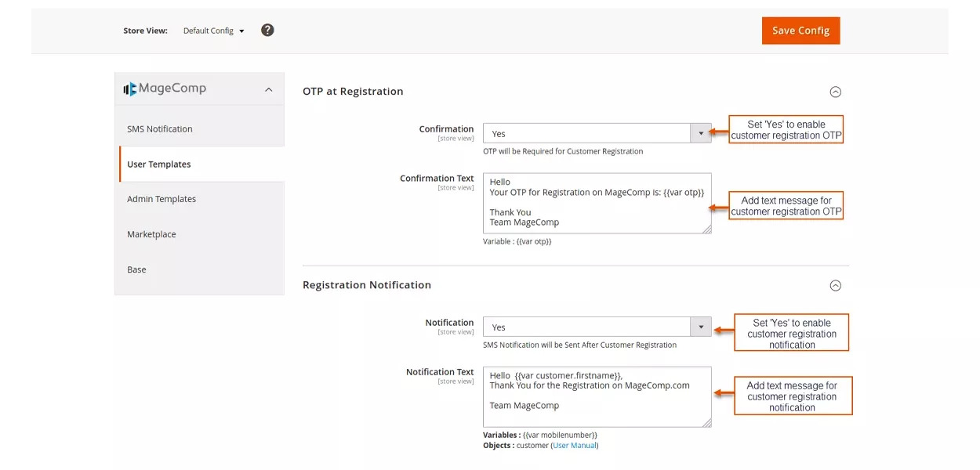
Task: Switch to the User Templates tab
Action: [159, 164]
